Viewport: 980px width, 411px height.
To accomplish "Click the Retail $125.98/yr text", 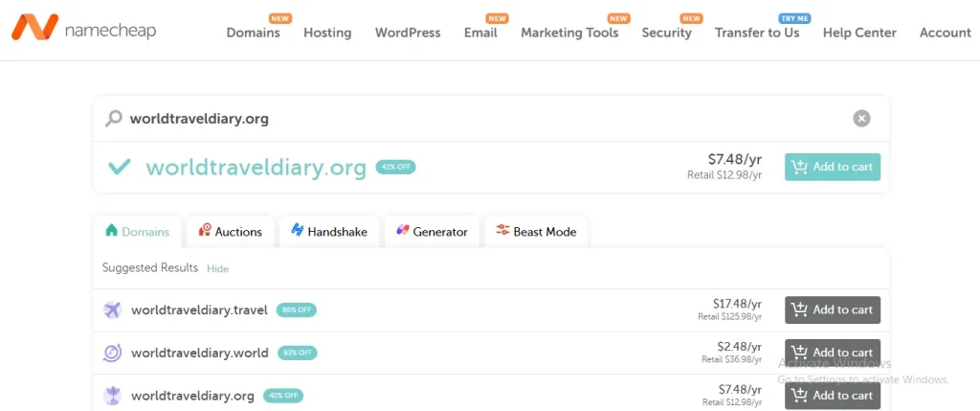I will [730, 317].
